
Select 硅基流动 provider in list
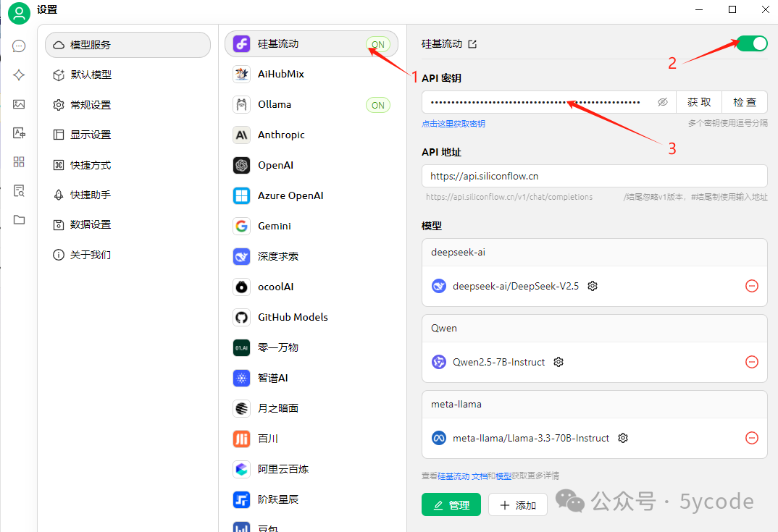pos(311,43)
